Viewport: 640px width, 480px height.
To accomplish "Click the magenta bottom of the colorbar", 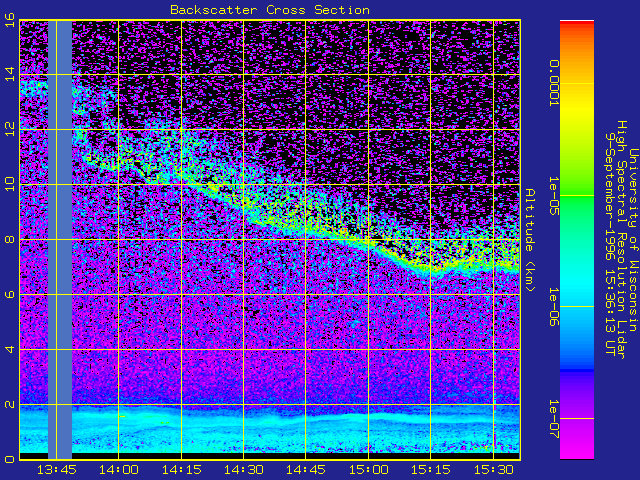I will [x=577, y=443].
